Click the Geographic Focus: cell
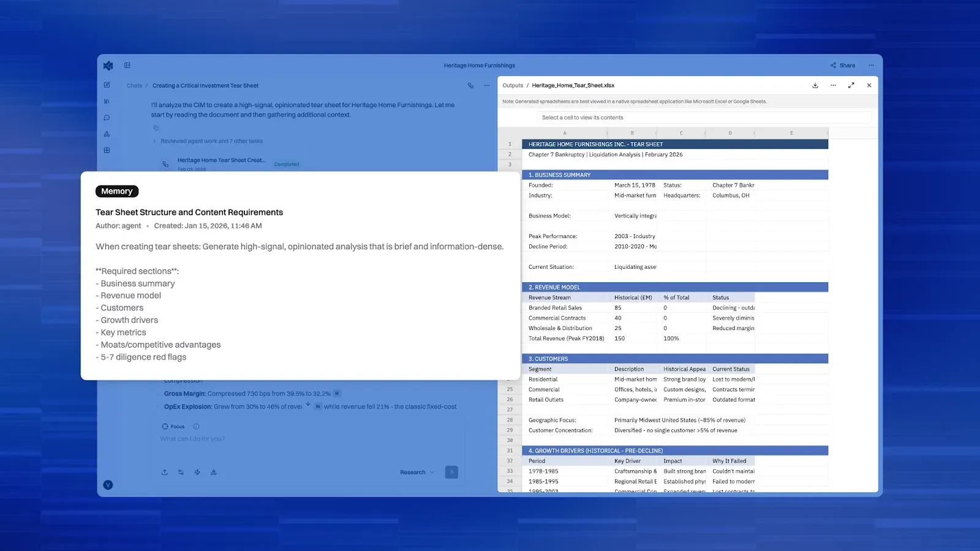The image size is (980, 551). click(565, 420)
